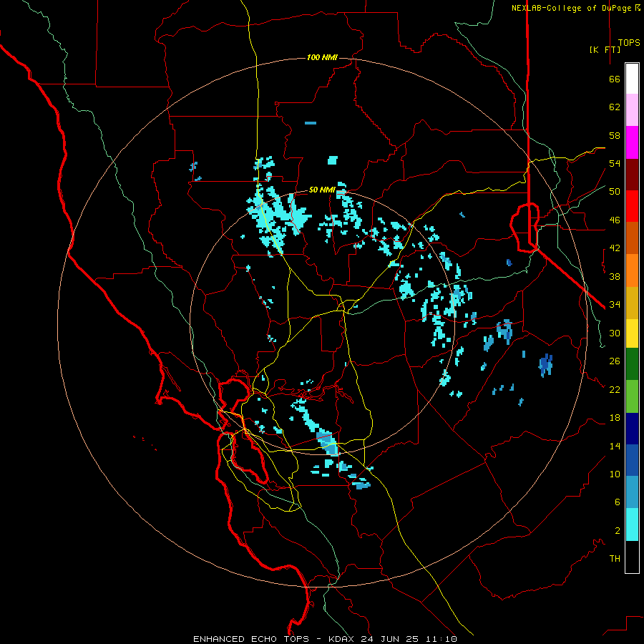Viewport: 644px width, 644px height.
Task: Click the magenta 58 kft legend swatch
Action: click(x=632, y=142)
